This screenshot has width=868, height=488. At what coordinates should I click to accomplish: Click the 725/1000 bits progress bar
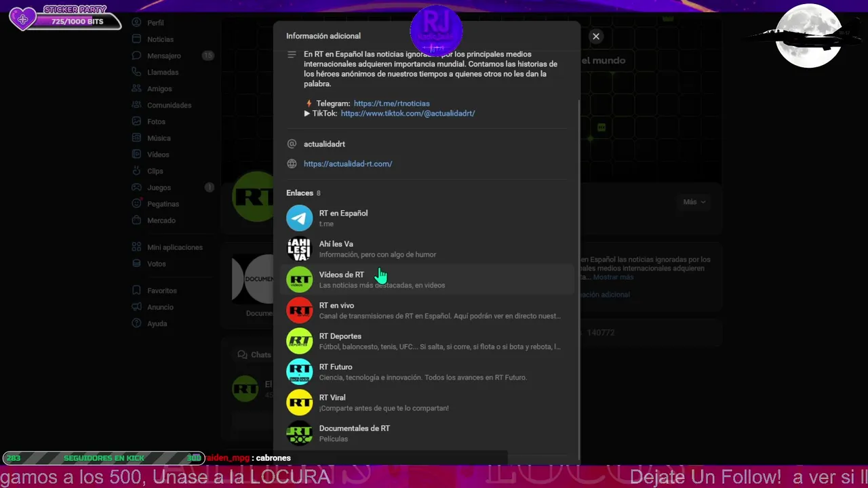coord(78,22)
